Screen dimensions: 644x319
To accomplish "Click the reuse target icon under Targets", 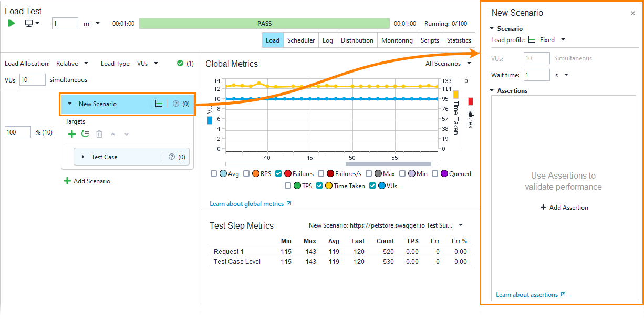I will [x=85, y=134].
